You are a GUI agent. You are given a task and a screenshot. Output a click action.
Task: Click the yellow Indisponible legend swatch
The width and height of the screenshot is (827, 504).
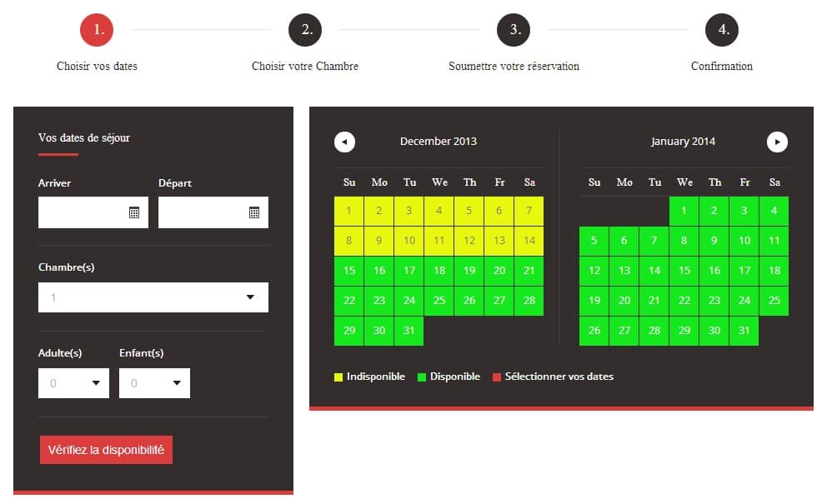[338, 377]
